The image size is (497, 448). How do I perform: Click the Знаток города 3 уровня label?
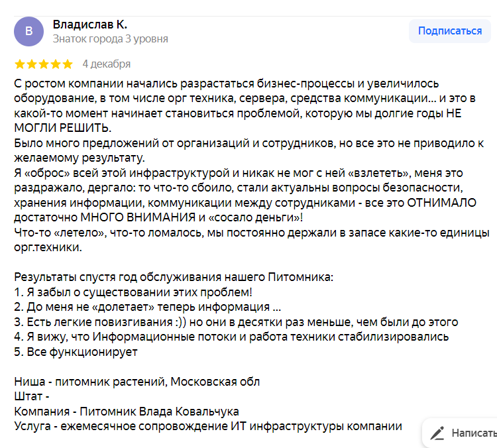pos(110,39)
